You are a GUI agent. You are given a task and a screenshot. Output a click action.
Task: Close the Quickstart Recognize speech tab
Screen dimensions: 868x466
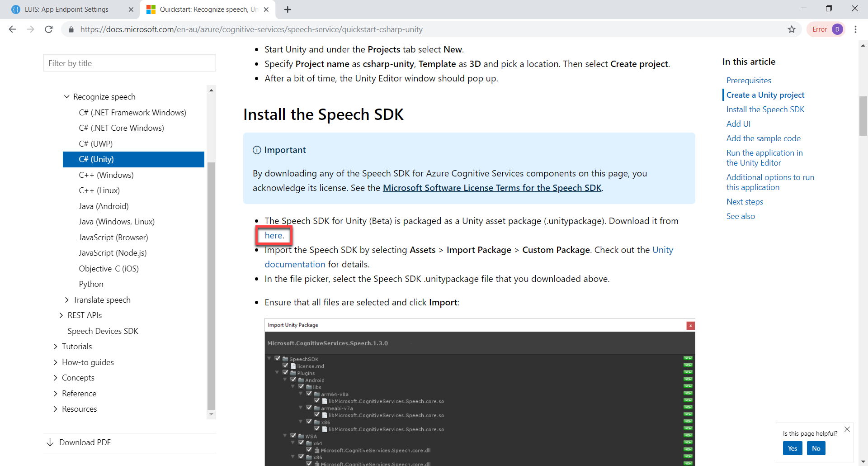point(266,10)
